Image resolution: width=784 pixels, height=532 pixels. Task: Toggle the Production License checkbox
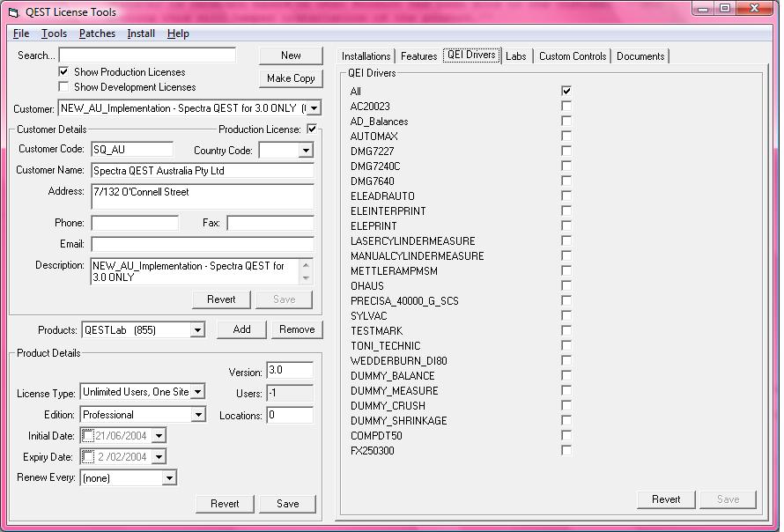click(x=312, y=129)
